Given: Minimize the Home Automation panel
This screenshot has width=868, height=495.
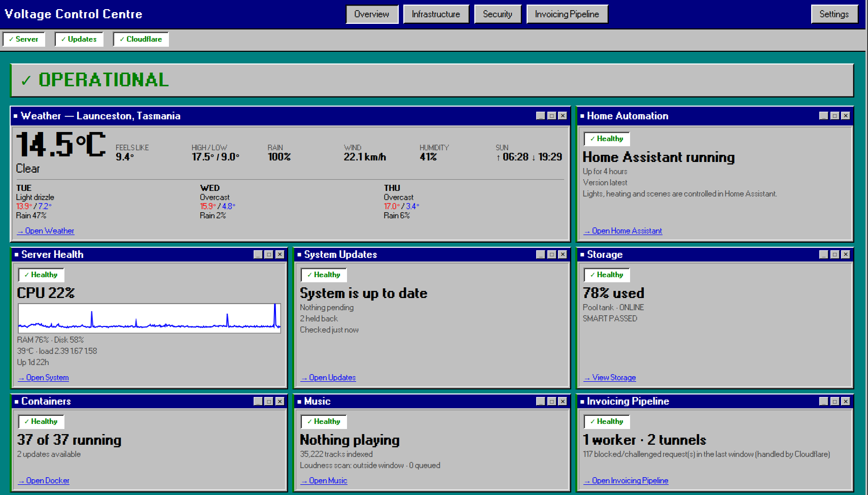Looking at the screenshot, I should (824, 116).
